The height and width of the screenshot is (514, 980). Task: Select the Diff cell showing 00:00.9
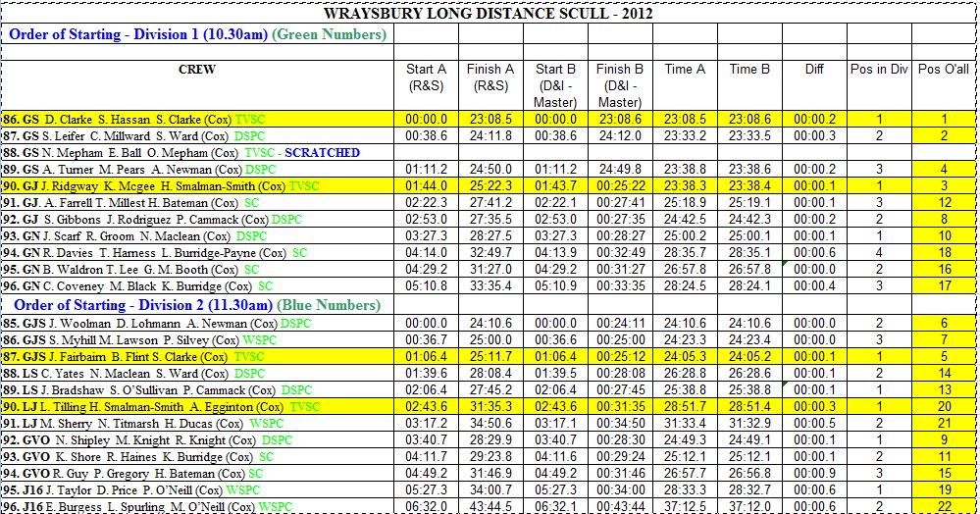tap(814, 473)
